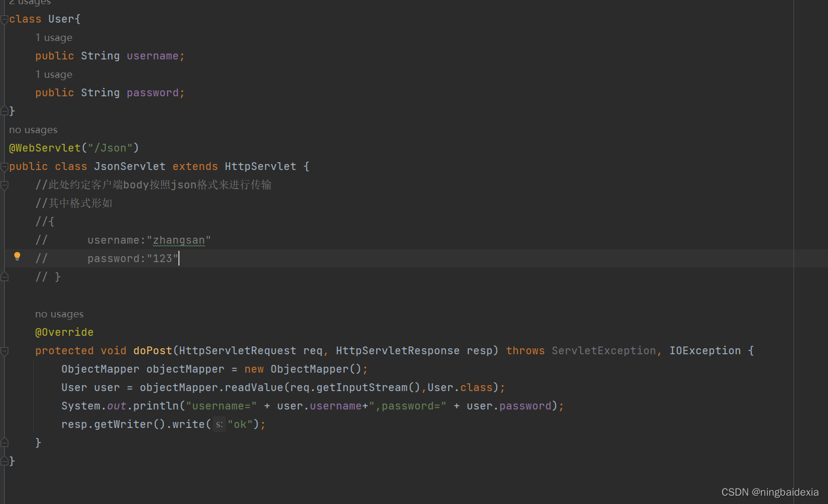Click the underlined word zhangsan in the comment
The height and width of the screenshot is (504, 828).
tap(179, 240)
